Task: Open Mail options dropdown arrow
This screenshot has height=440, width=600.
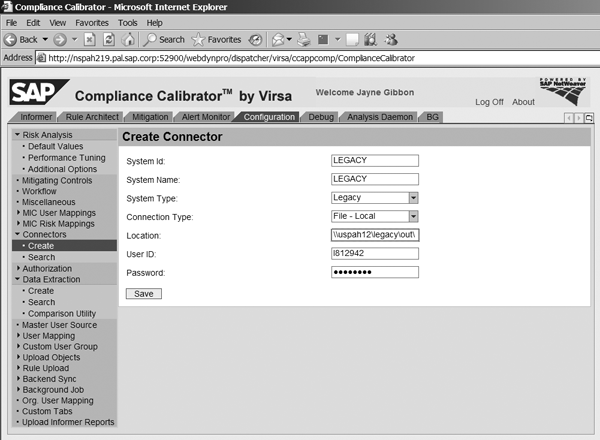Action: pos(289,39)
